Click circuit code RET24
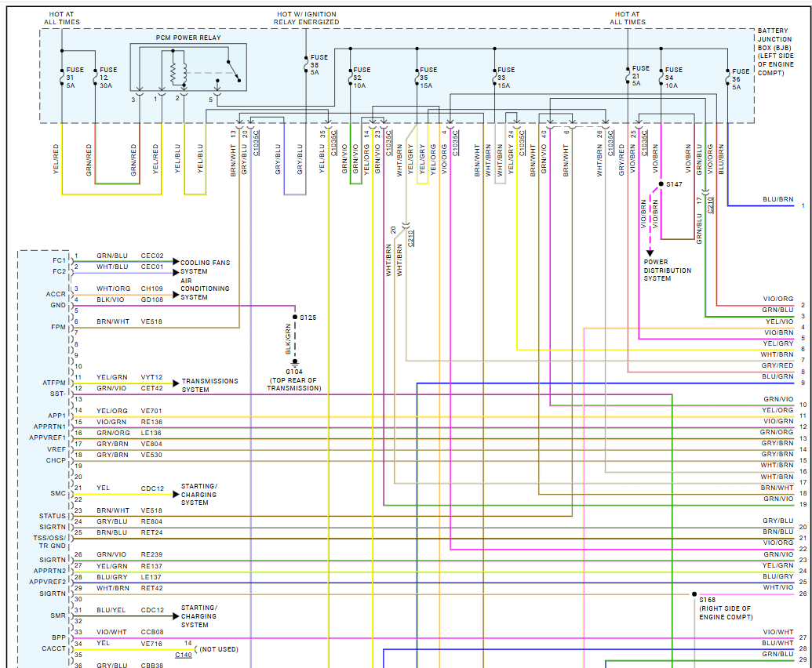The height and width of the screenshot is (668, 812). (x=151, y=532)
